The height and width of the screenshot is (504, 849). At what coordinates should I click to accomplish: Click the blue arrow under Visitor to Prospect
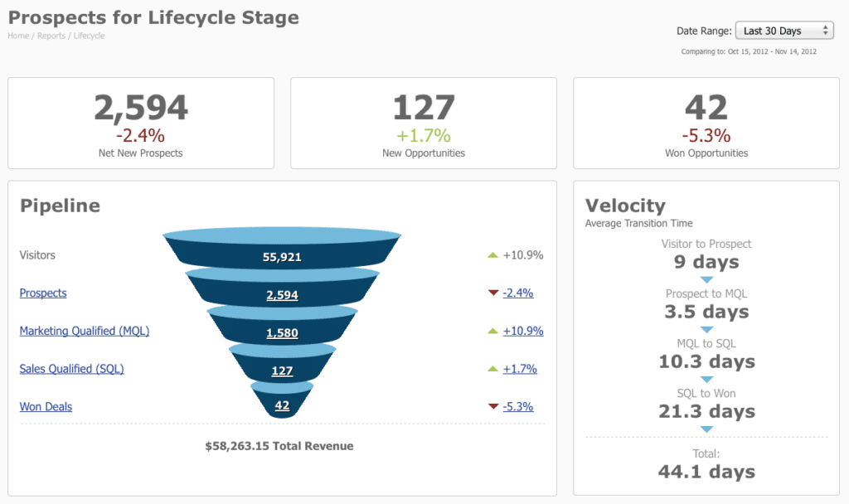pyautogui.click(x=706, y=281)
